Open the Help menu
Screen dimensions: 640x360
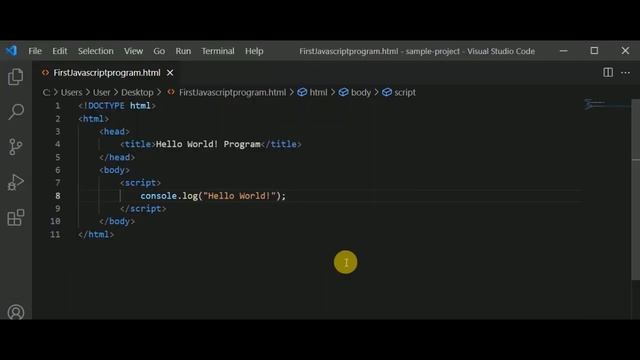pos(254,51)
